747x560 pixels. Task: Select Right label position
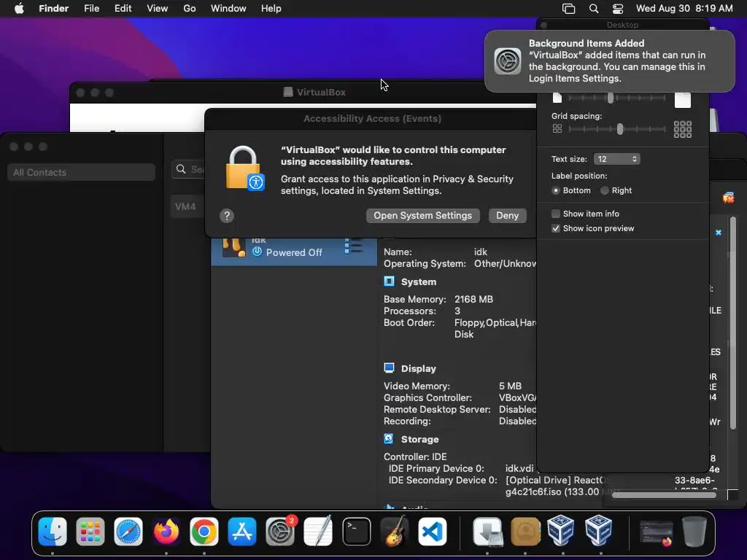(605, 190)
